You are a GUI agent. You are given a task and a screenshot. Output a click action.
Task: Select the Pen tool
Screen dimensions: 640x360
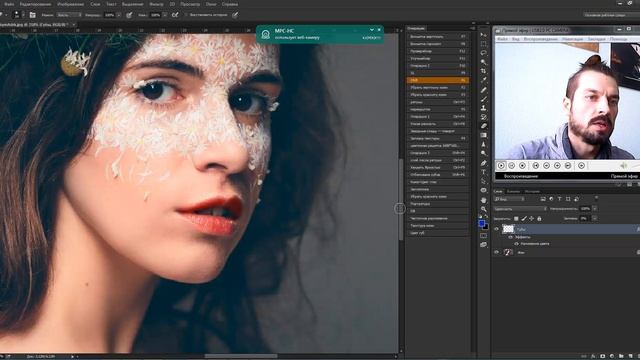[x=484, y=163]
